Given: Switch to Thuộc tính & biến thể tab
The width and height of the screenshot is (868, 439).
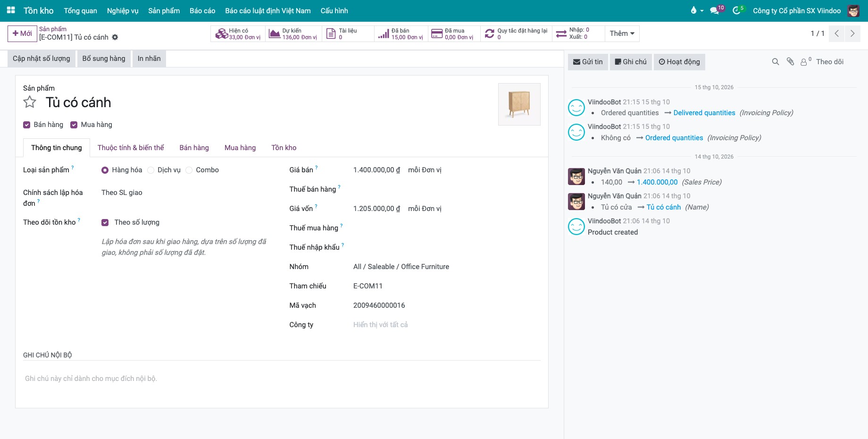Looking at the screenshot, I should coord(131,148).
